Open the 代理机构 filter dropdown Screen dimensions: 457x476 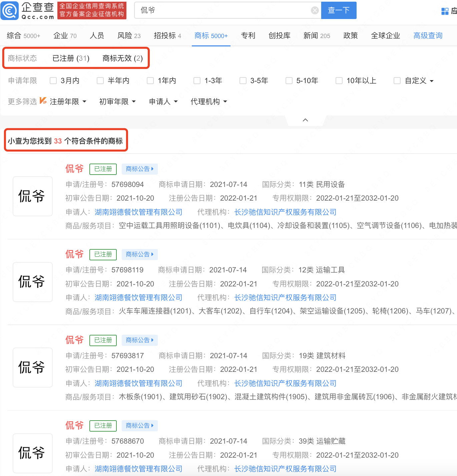209,101
